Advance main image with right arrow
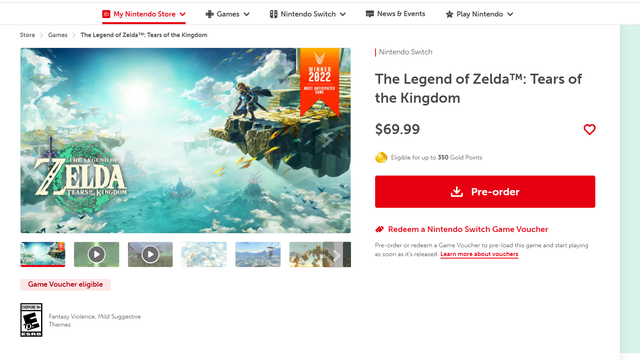Image resolution: width=640 pixels, height=360 pixels. tap(327, 140)
